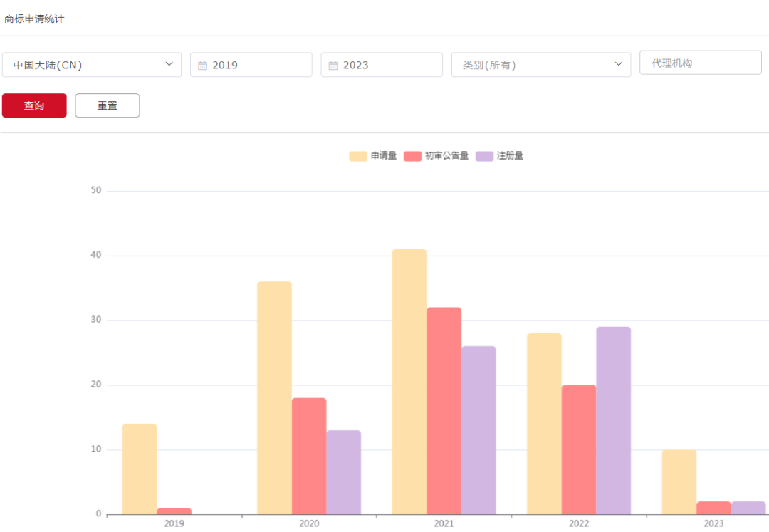Screen dimensions: 769x532
Task: Toggle 申请量 series via legend swatch
Action: 357,156
